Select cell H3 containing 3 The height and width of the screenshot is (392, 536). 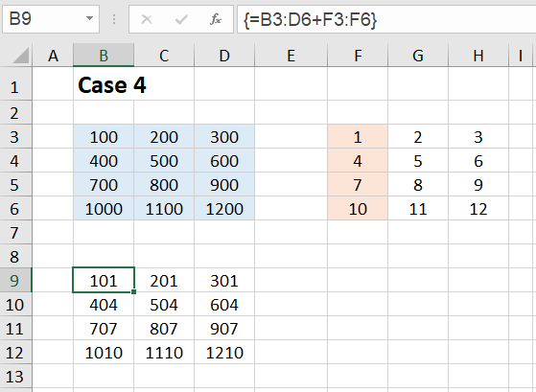tap(478, 137)
